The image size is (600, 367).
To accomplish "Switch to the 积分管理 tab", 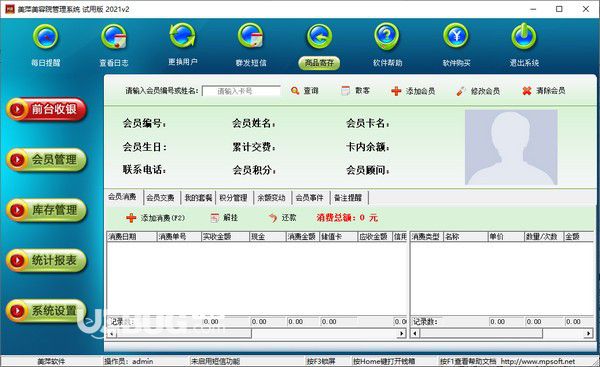I will pos(233,198).
